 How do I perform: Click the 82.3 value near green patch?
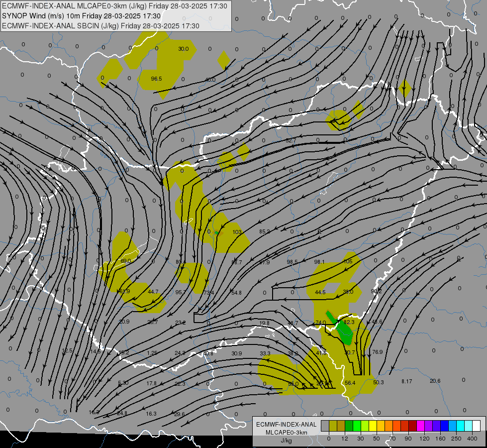pyautogui.click(x=349, y=323)
